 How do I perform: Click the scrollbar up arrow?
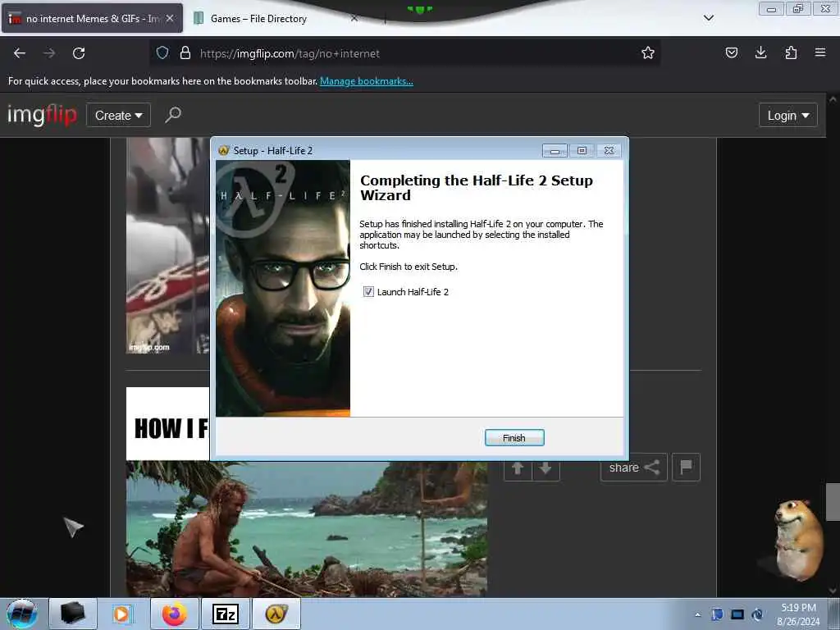[833, 99]
